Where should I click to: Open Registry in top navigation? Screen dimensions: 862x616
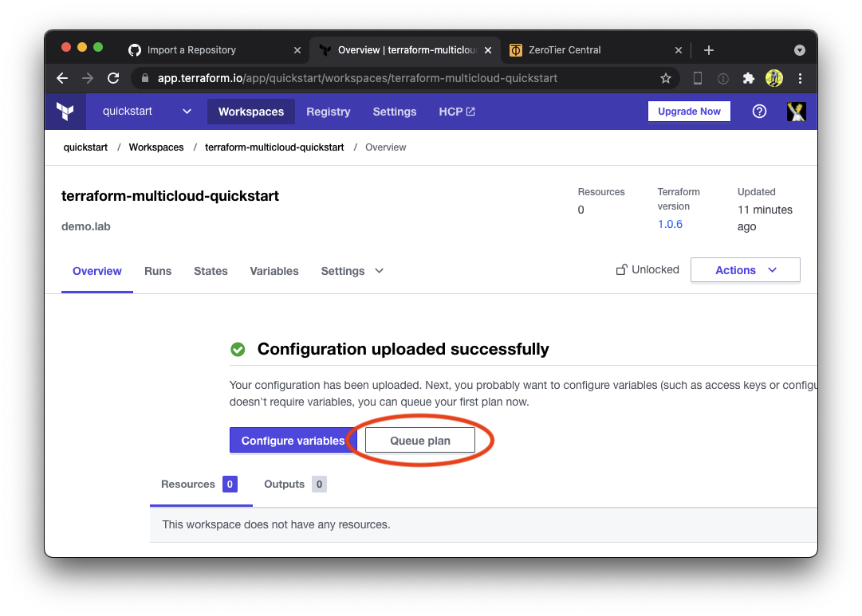pos(329,112)
